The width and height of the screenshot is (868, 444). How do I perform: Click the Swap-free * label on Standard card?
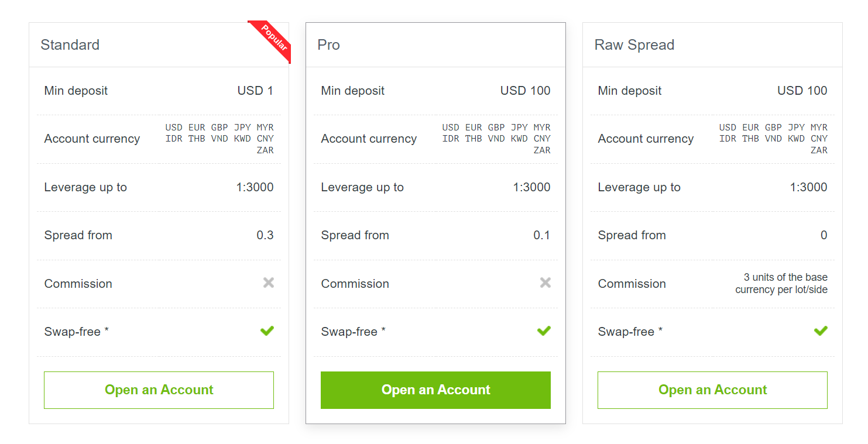point(77,332)
